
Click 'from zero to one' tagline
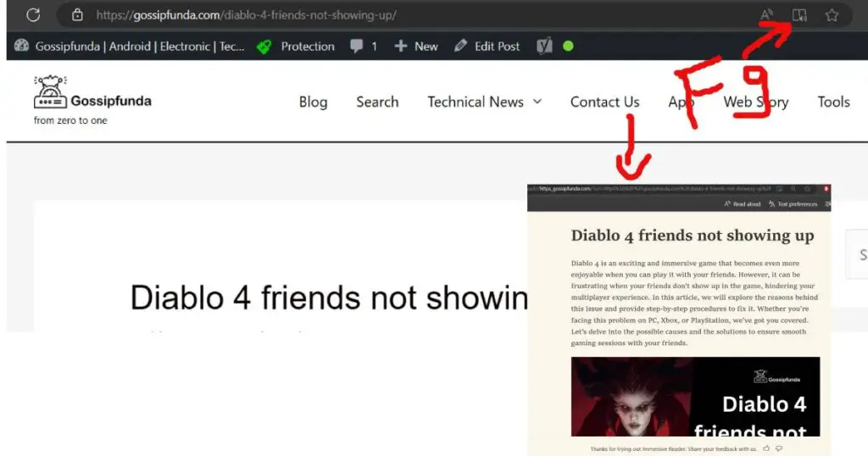pyautogui.click(x=70, y=120)
